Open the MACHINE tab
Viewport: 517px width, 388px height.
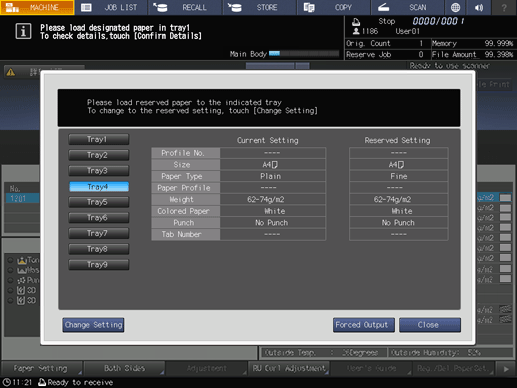click(37, 7)
